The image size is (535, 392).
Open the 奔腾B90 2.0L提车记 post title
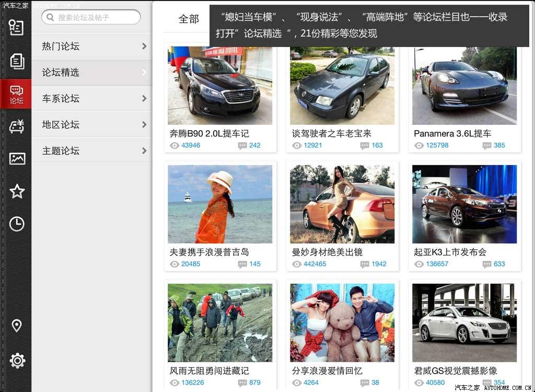209,133
